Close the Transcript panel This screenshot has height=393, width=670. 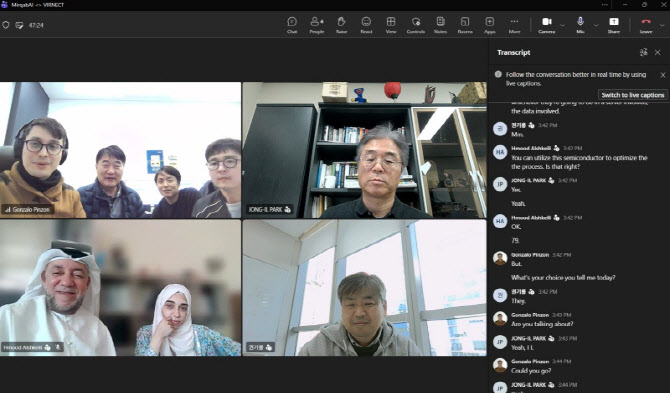click(658, 53)
